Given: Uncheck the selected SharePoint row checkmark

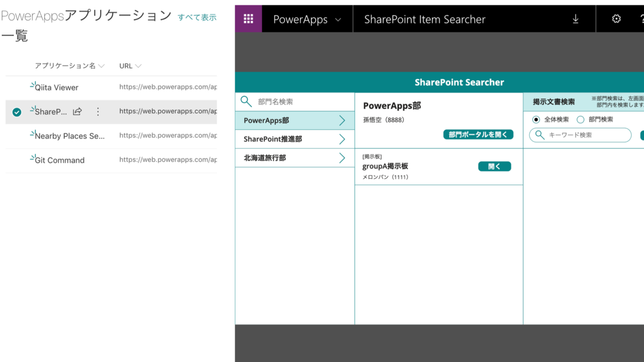Looking at the screenshot, I should point(17,112).
